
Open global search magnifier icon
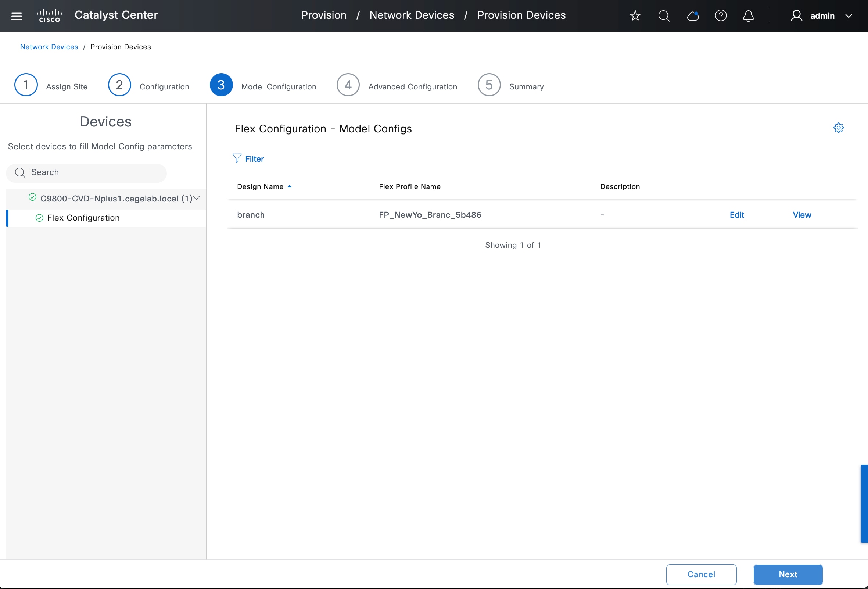click(x=664, y=16)
